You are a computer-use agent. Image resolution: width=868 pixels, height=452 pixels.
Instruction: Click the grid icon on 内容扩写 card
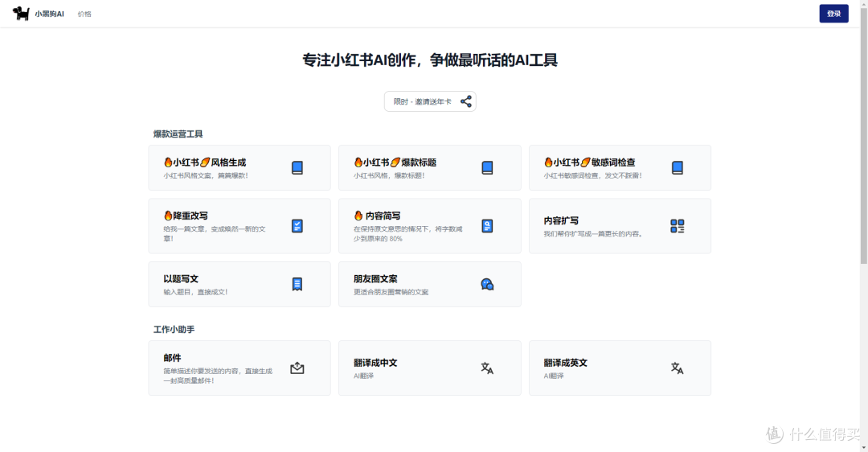pyautogui.click(x=677, y=226)
